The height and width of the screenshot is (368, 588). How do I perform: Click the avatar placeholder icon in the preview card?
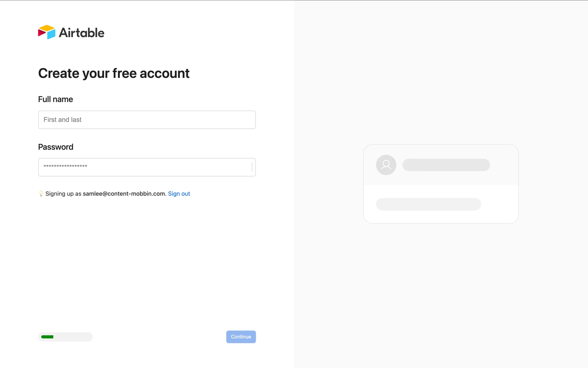(386, 165)
